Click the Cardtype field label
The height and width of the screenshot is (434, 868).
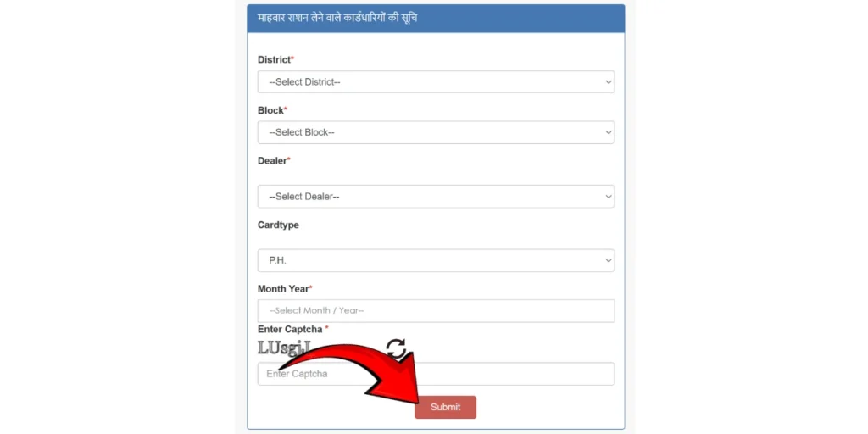click(x=278, y=225)
